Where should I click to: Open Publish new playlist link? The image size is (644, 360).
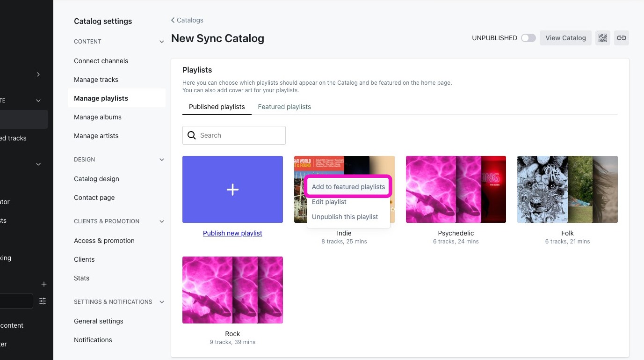pos(232,233)
